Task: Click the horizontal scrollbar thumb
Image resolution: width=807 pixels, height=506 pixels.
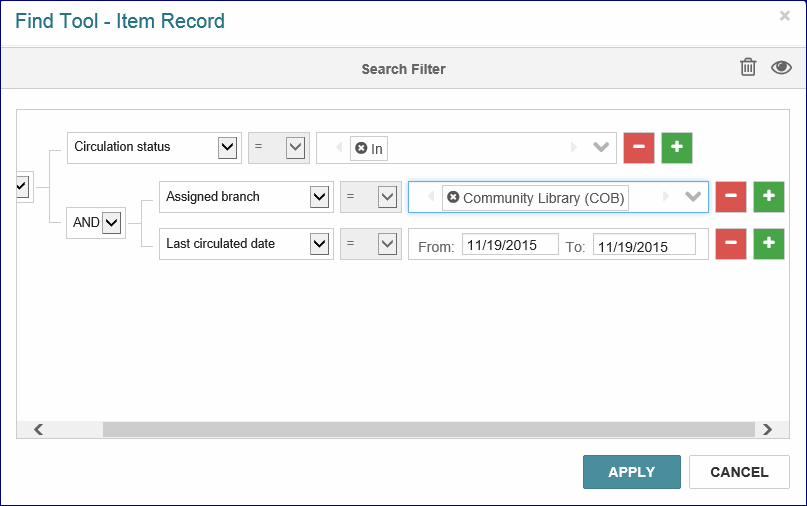Action: tap(428, 429)
